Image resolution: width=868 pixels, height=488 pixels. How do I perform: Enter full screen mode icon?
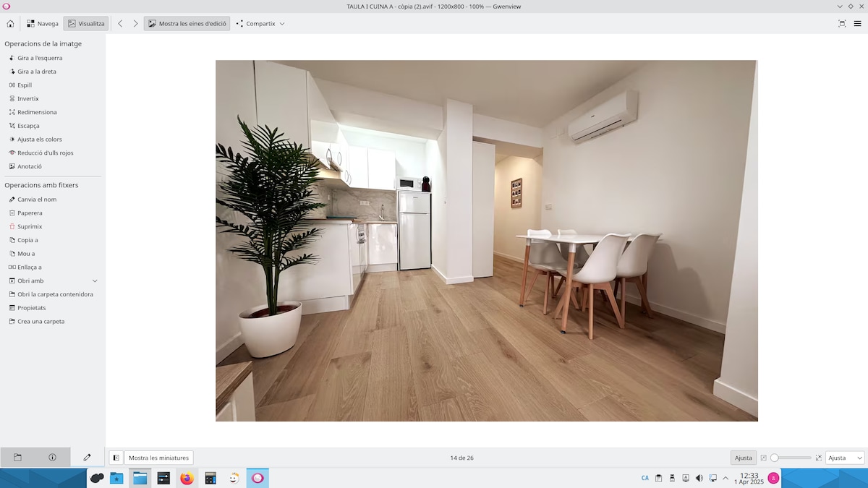[842, 24]
